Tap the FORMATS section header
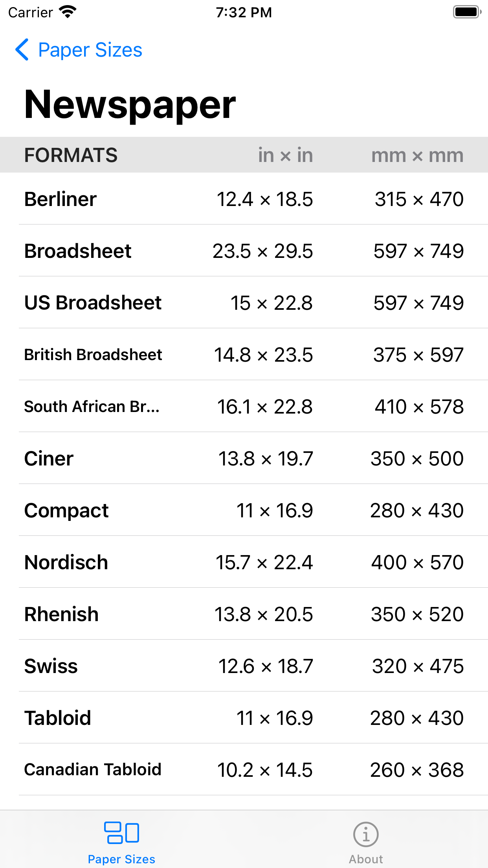The image size is (488, 868). coord(71,155)
